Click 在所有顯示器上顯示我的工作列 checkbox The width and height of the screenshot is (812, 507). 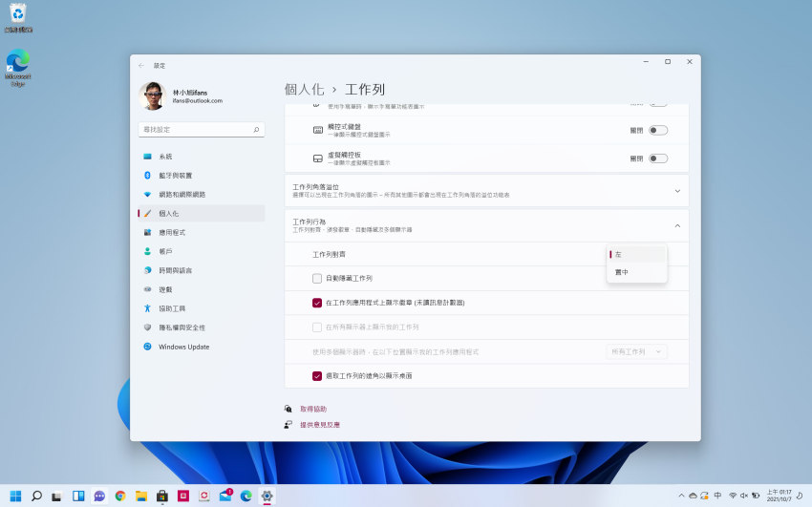(x=317, y=327)
